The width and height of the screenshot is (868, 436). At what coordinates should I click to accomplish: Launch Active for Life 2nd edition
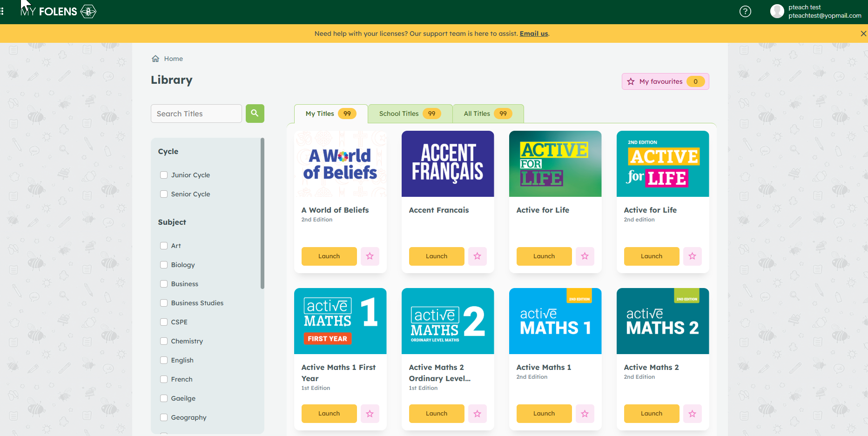pos(652,256)
